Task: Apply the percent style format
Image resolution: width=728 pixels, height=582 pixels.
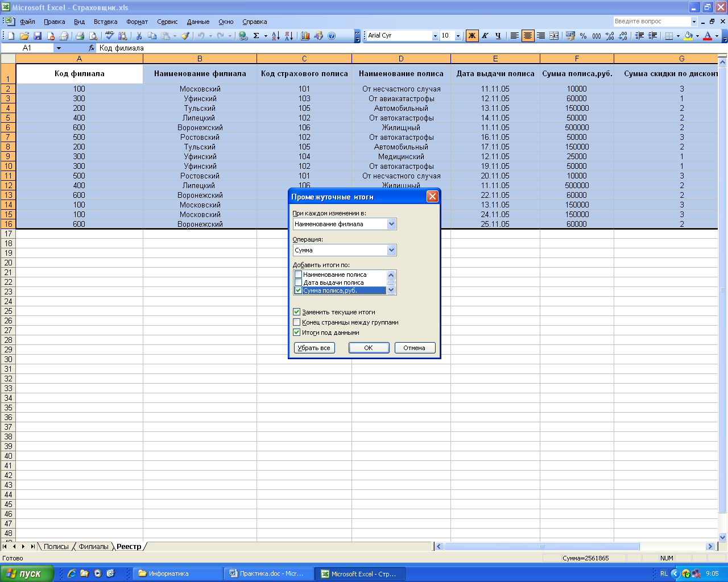Action: tap(584, 36)
